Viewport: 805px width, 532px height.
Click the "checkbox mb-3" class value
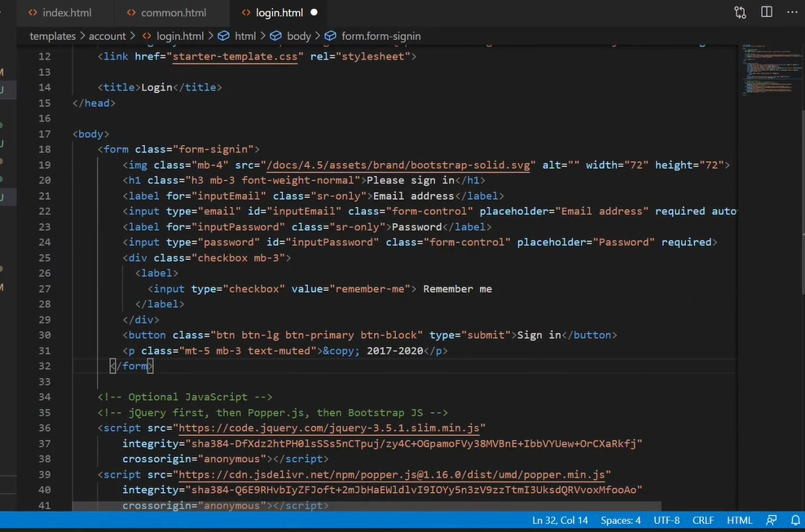click(238, 257)
